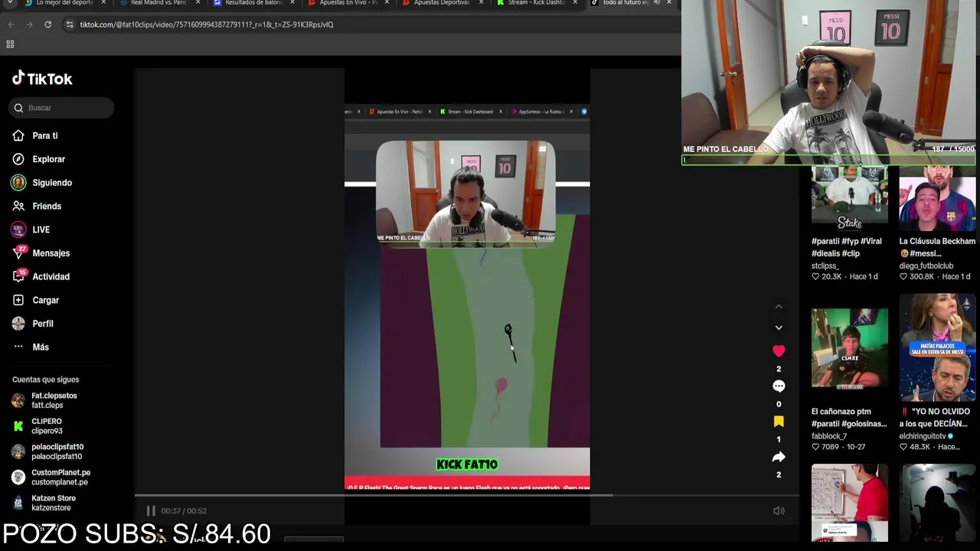Screen dimensions: 980x551
Task: Open fabblock_7 creator profile
Action: coord(829,436)
